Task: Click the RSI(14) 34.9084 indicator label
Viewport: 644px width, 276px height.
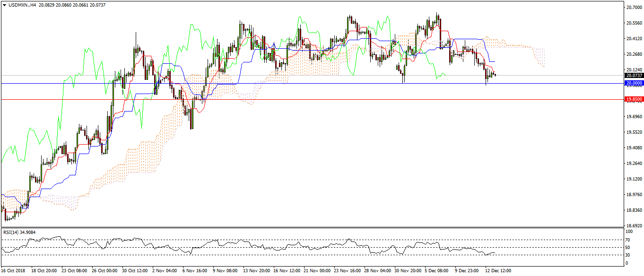Action: point(19,232)
